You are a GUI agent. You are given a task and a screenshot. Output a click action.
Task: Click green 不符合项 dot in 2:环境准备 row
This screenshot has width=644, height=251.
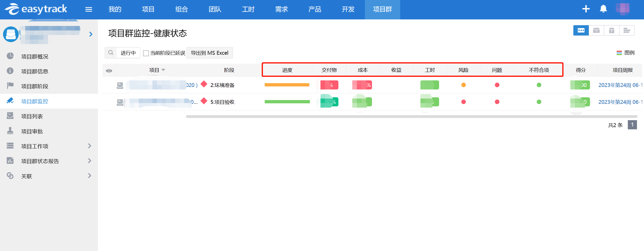point(539,85)
